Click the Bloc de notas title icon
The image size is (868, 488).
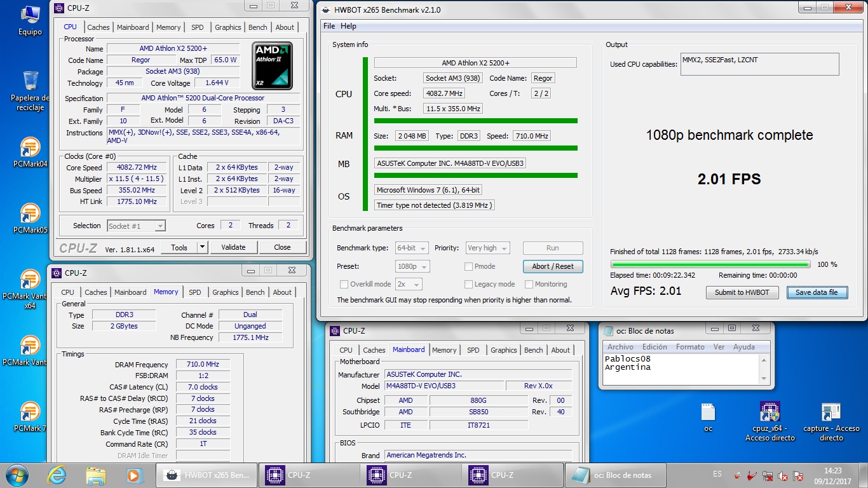(x=608, y=331)
